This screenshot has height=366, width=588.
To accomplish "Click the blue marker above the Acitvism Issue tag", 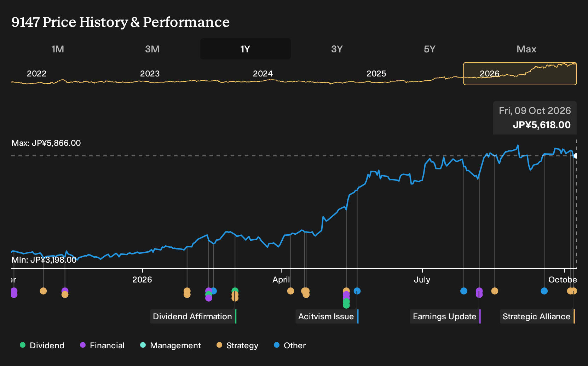I will coord(357,291).
